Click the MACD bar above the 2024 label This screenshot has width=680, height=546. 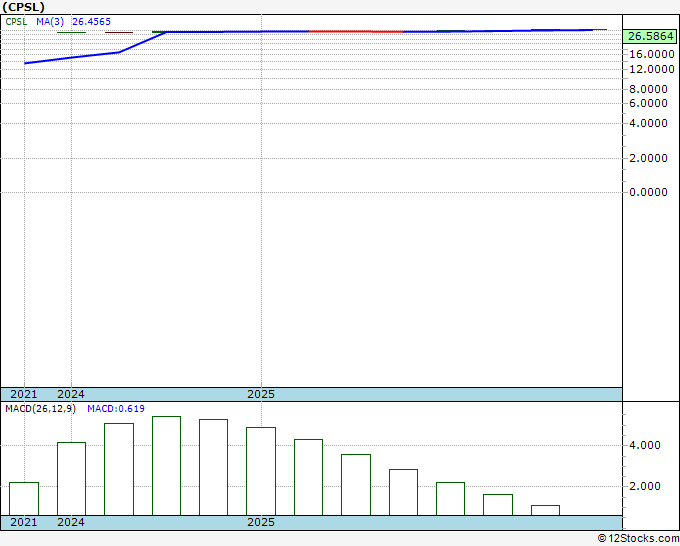coord(72,479)
